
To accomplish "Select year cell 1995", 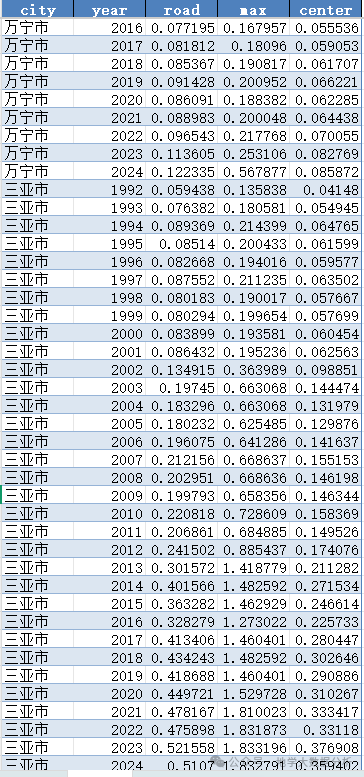I will pos(109,244).
